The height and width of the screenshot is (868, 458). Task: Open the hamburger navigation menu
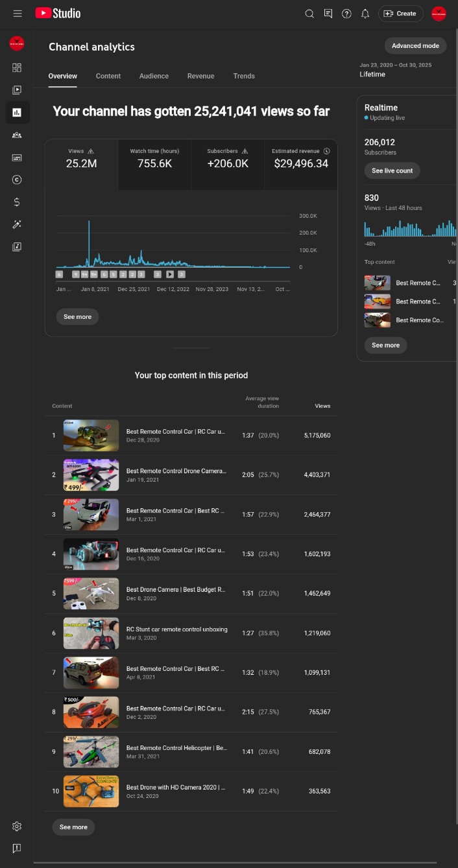click(x=18, y=14)
